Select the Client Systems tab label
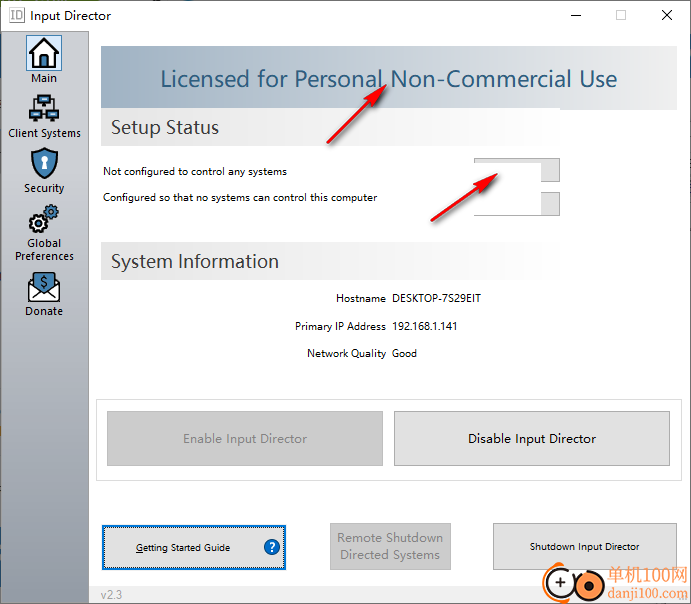 (x=45, y=133)
